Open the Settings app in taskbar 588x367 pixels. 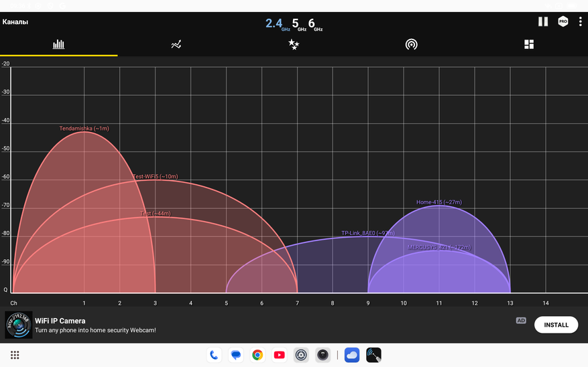[301, 355]
